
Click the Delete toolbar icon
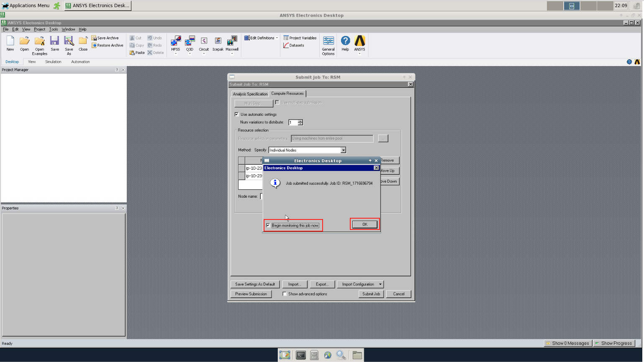[x=155, y=53]
